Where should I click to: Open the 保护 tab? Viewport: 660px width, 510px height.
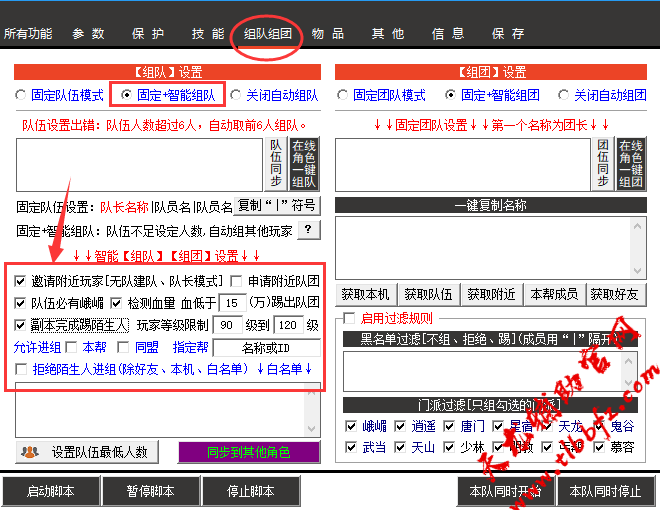(x=148, y=33)
